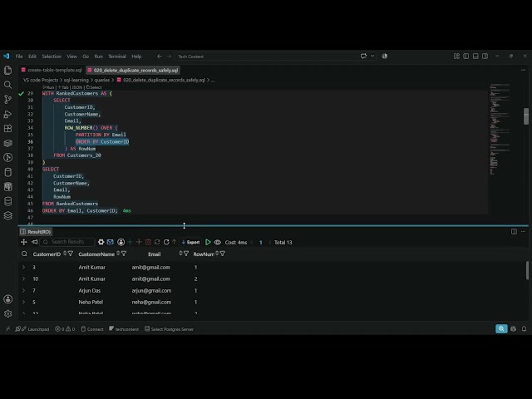Navigate back with the title bar arrow
The height and width of the screenshot is (399, 532).
159,57
